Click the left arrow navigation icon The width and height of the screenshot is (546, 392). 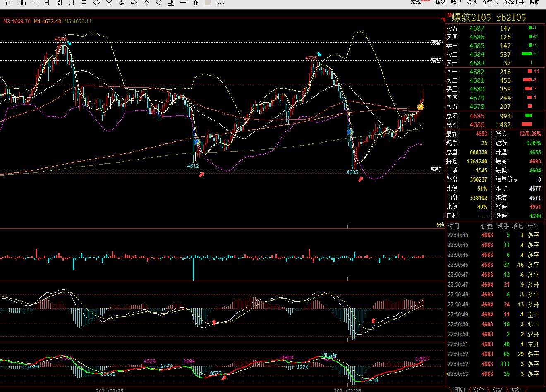coord(122,2)
